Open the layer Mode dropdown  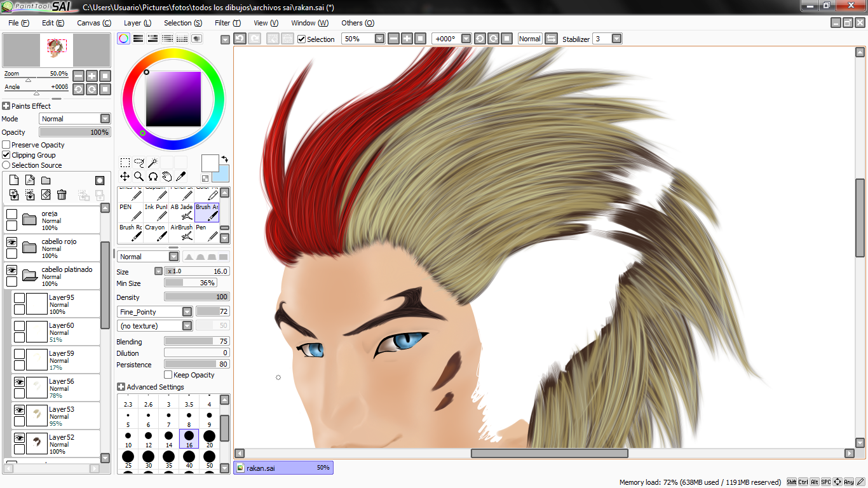coord(105,119)
